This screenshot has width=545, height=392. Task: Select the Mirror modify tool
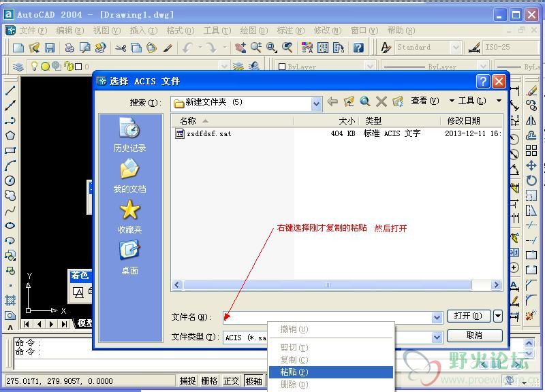(x=531, y=120)
